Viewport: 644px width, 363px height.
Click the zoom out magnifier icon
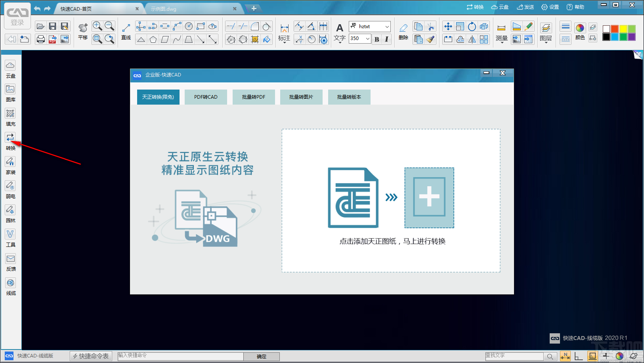[109, 26]
